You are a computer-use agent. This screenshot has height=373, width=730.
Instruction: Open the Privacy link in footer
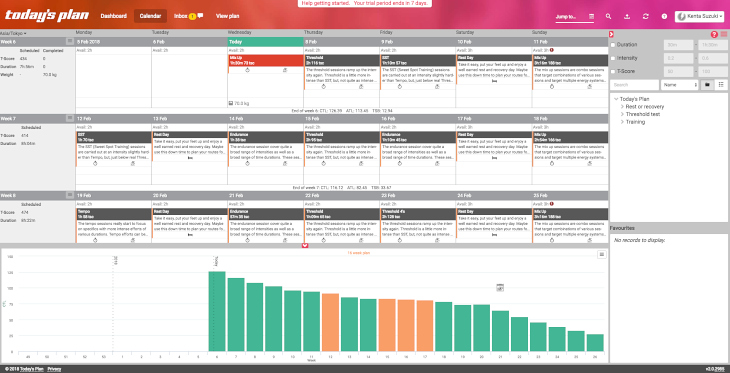click(54, 369)
